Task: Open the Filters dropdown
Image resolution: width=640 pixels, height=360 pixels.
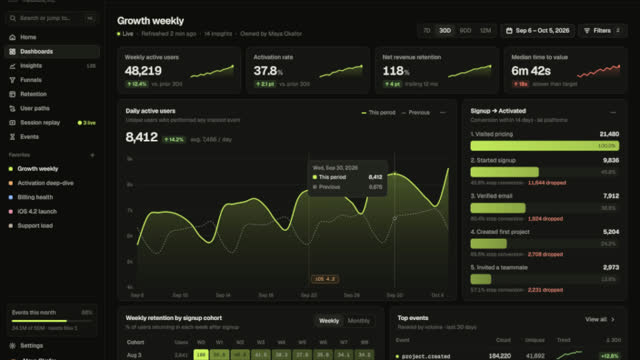Action: pos(602,31)
